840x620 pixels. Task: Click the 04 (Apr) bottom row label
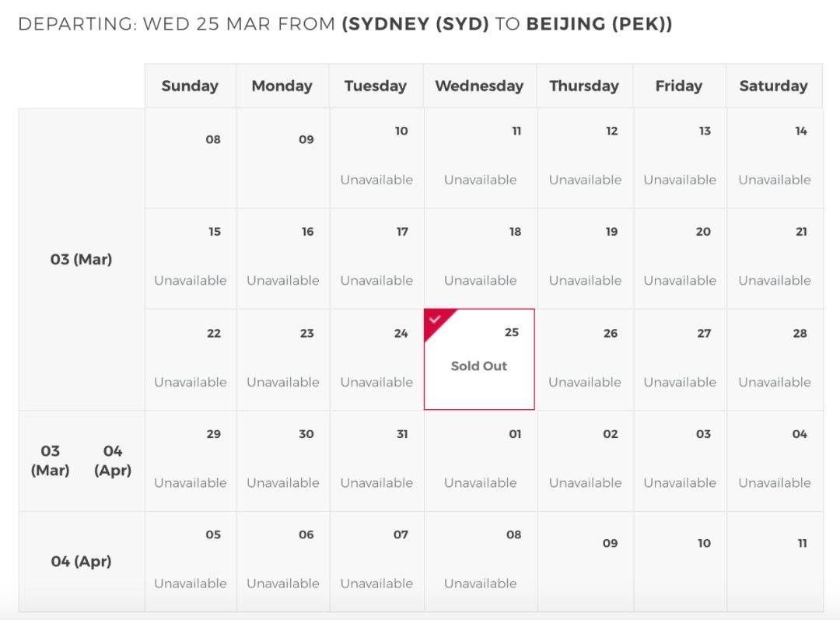point(82,562)
